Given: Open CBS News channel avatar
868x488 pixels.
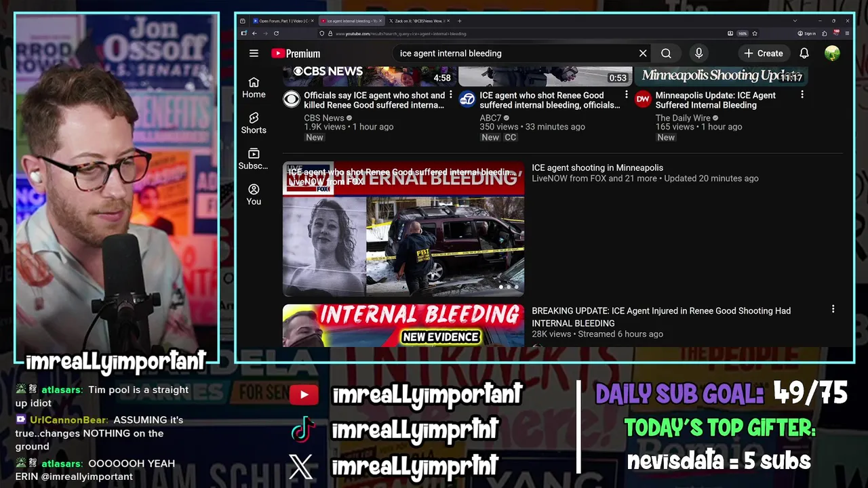Looking at the screenshot, I should pyautogui.click(x=292, y=100).
